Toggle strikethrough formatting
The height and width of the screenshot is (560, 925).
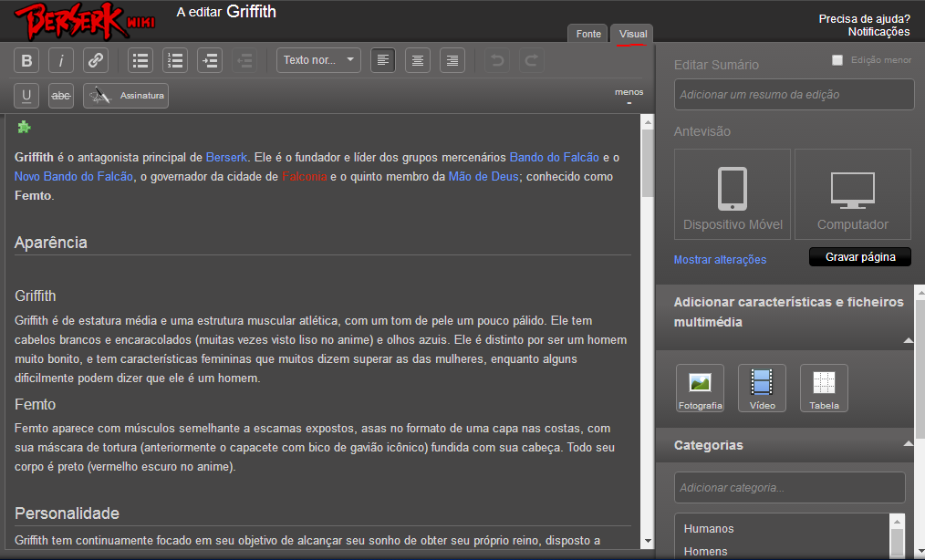[61, 96]
